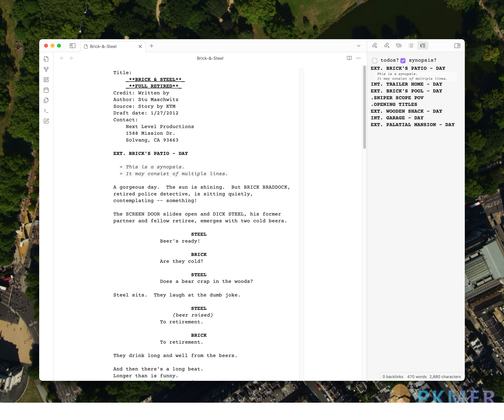The image size is (504, 420).
Task: Navigate back with the left arrow
Action: click(62, 58)
